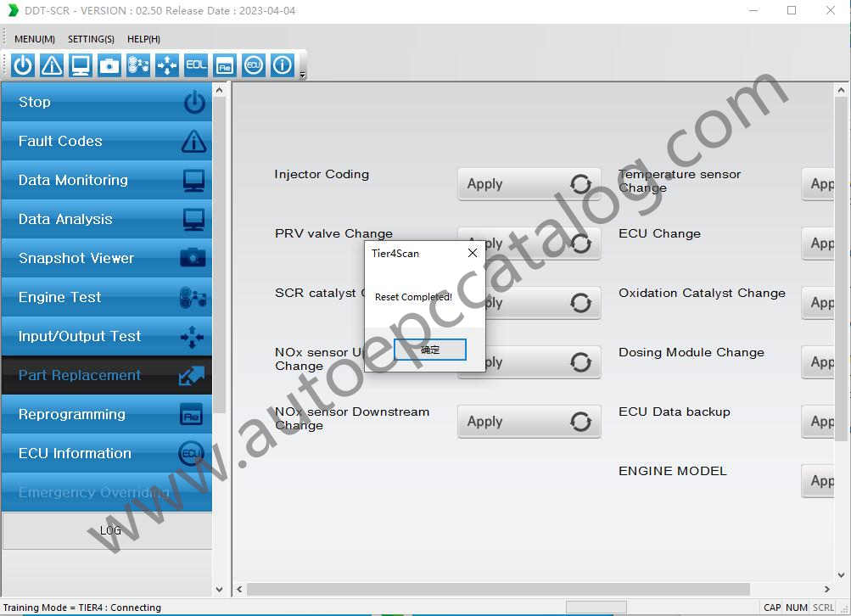Image resolution: width=851 pixels, height=616 pixels.
Task: Click the warning triangle toolbar icon
Action: click(x=52, y=65)
